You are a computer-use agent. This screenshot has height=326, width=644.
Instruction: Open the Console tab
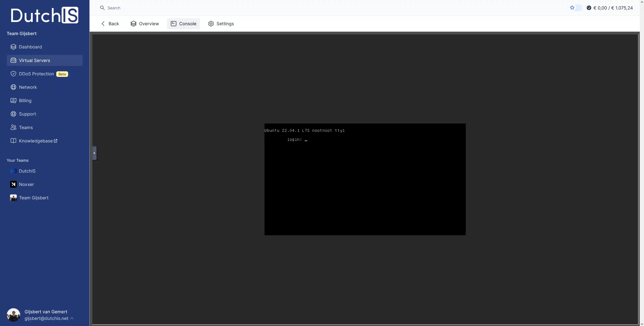click(183, 24)
